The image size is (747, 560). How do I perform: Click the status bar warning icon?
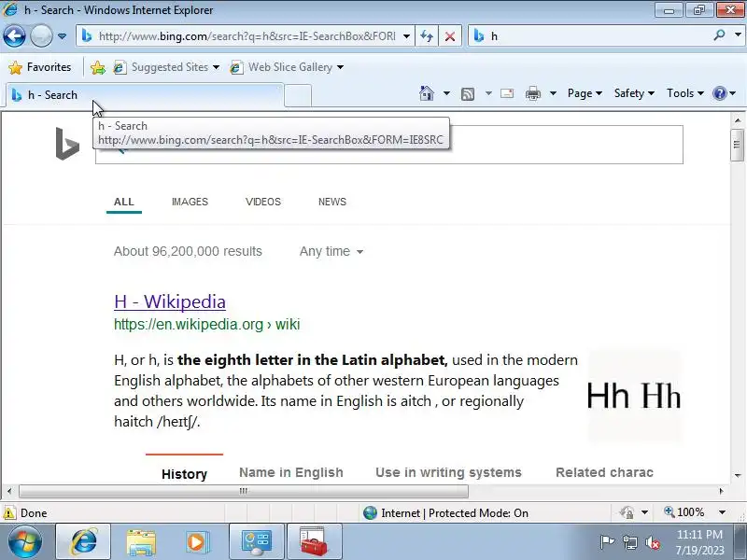pyautogui.click(x=8, y=512)
